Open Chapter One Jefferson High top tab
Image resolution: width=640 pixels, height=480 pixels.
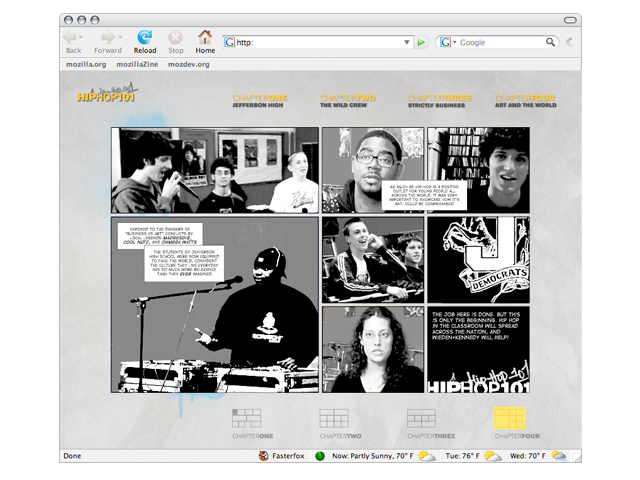(260, 101)
